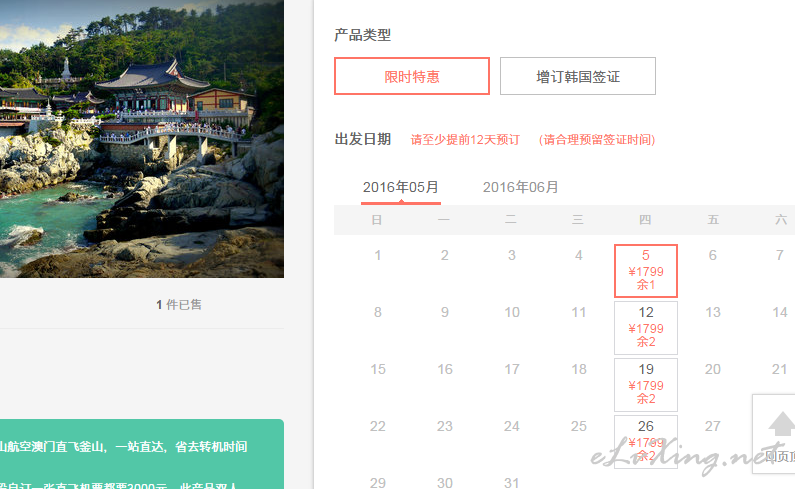Click unavailable date 6 in calendar
The height and width of the screenshot is (489, 795).
click(712, 255)
